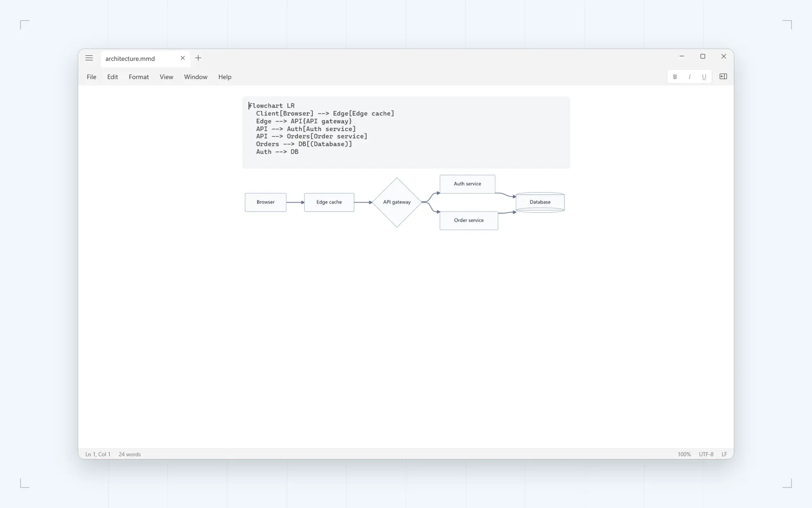812x508 pixels.
Task: Maximize the editor window
Action: (x=703, y=56)
